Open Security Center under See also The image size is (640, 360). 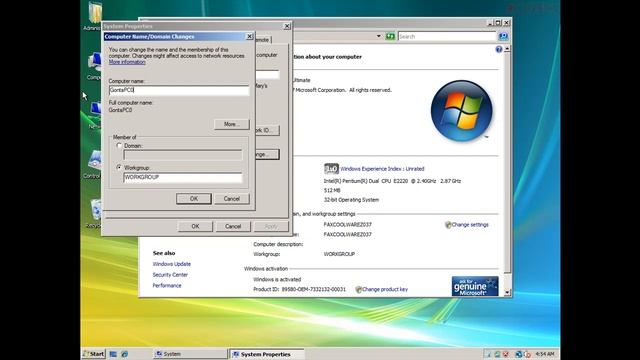pyautogui.click(x=170, y=275)
